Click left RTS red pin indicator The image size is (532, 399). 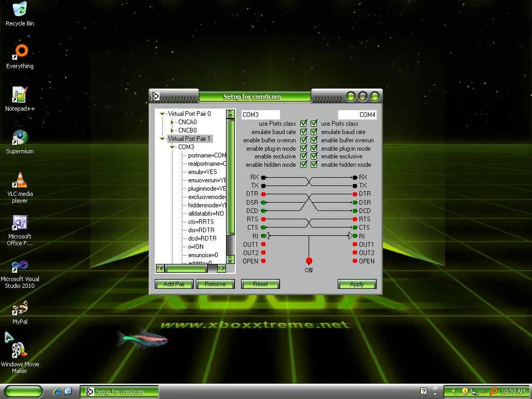click(263, 219)
